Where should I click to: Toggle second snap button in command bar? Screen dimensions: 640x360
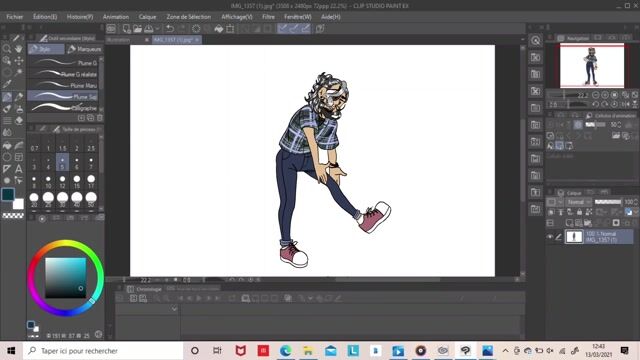293,29
